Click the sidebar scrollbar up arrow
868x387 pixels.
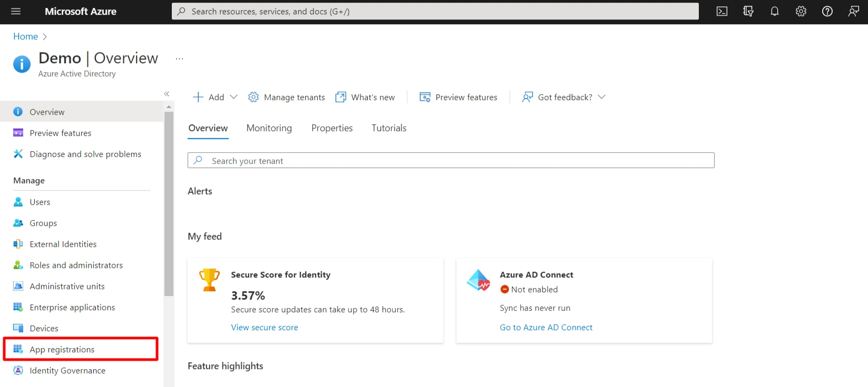click(169, 106)
